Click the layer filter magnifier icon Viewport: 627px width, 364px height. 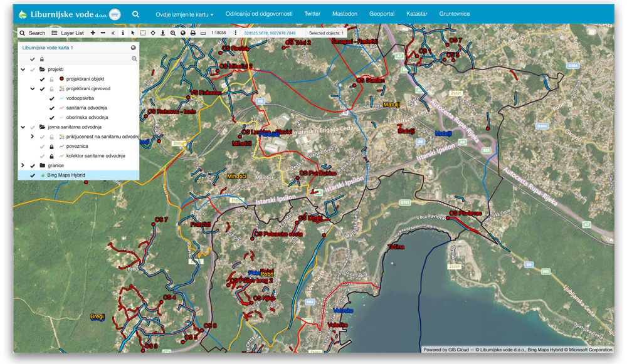pyautogui.click(x=134, y=59)
